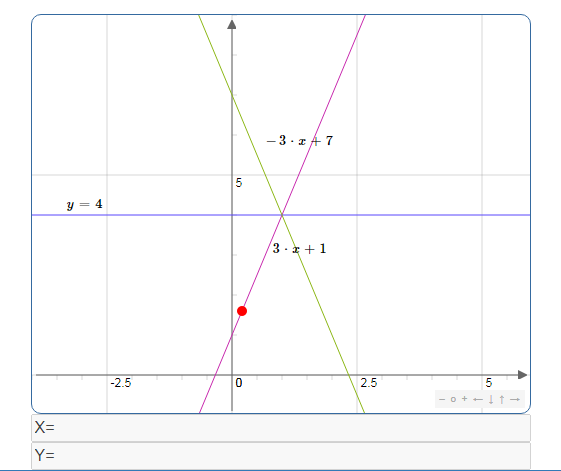Reset zoom using the 'o' icon

tap(453, 399)
